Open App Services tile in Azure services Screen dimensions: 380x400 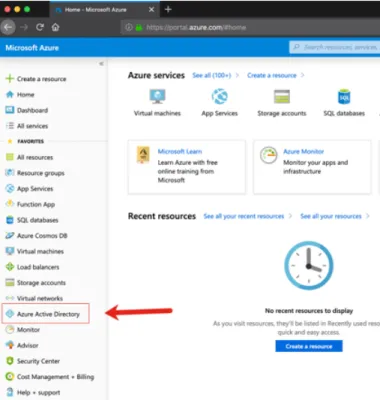[x=219, y=103]
